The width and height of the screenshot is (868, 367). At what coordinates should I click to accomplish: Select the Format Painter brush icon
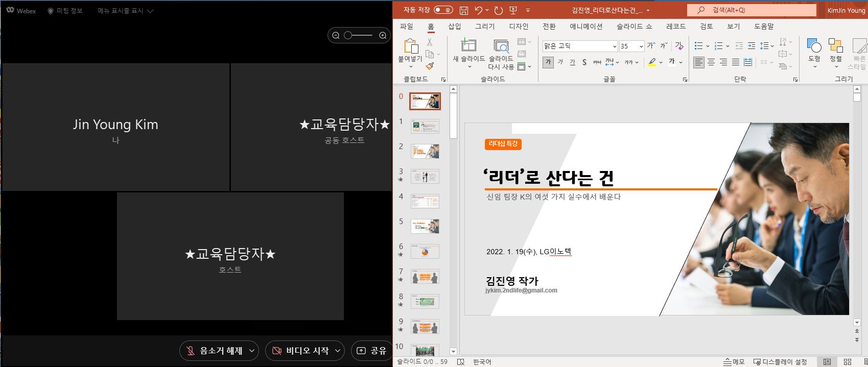[x=430, y=66]
